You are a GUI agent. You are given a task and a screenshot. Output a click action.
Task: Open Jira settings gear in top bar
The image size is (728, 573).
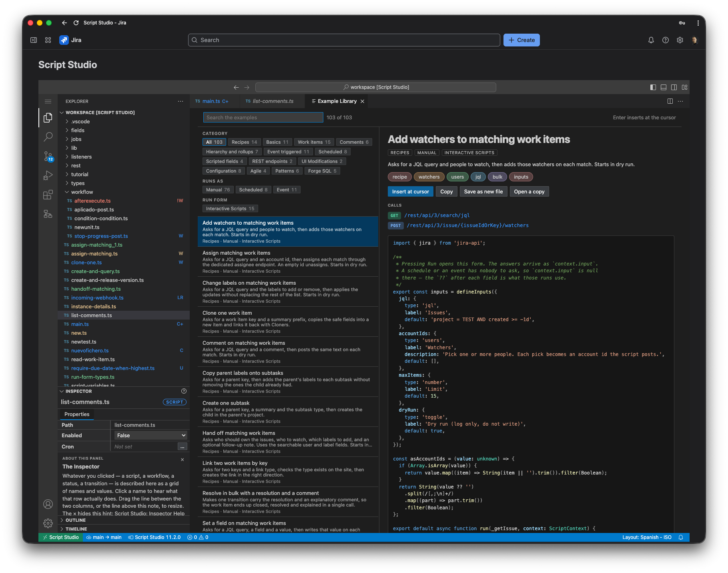(x=680, y=40)
